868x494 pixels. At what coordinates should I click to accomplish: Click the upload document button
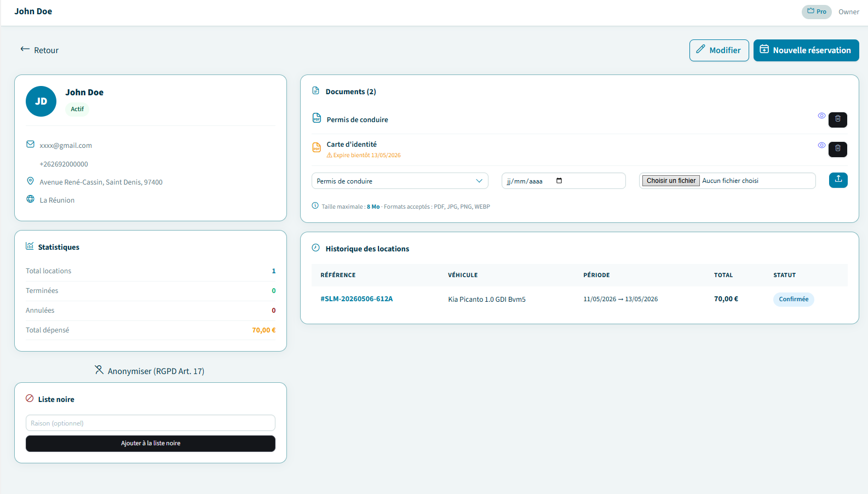click(x=838, y=180)
